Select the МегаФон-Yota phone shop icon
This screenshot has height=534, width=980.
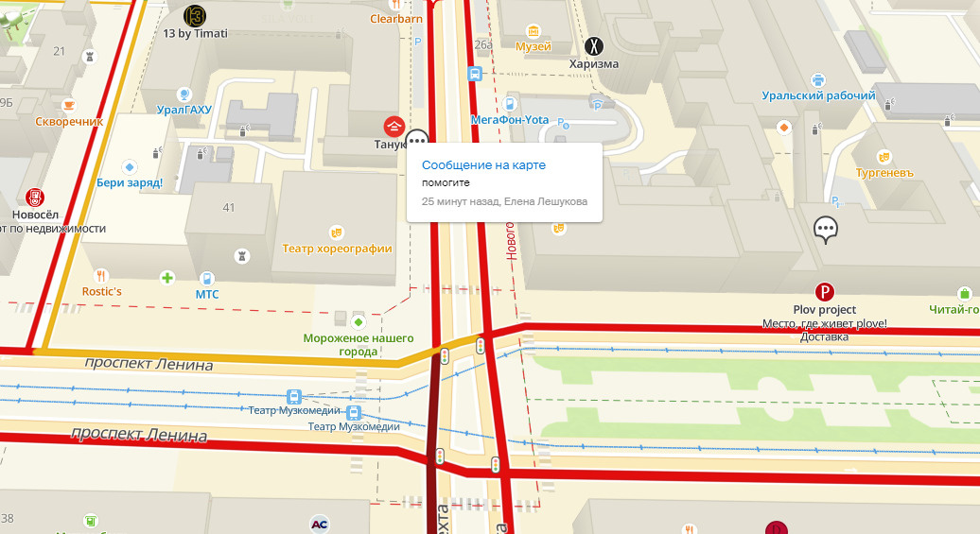[x=509, y=104]
